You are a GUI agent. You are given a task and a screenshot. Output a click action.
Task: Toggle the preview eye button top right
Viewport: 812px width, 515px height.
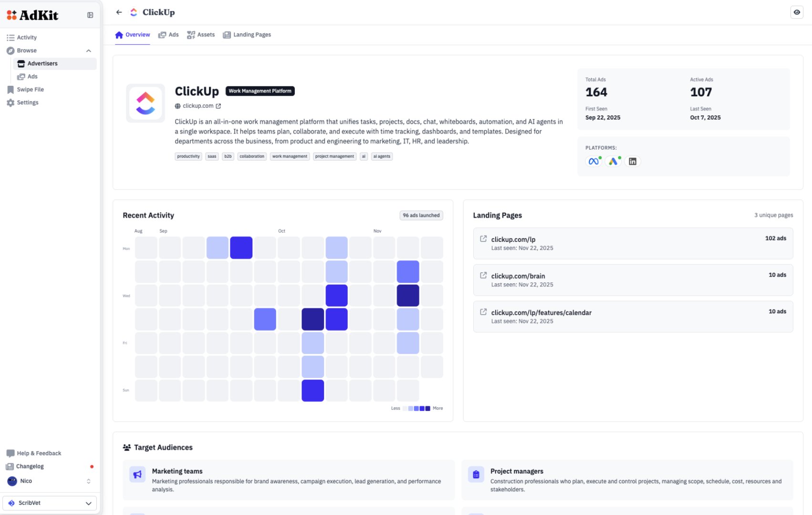coord(796,12)
